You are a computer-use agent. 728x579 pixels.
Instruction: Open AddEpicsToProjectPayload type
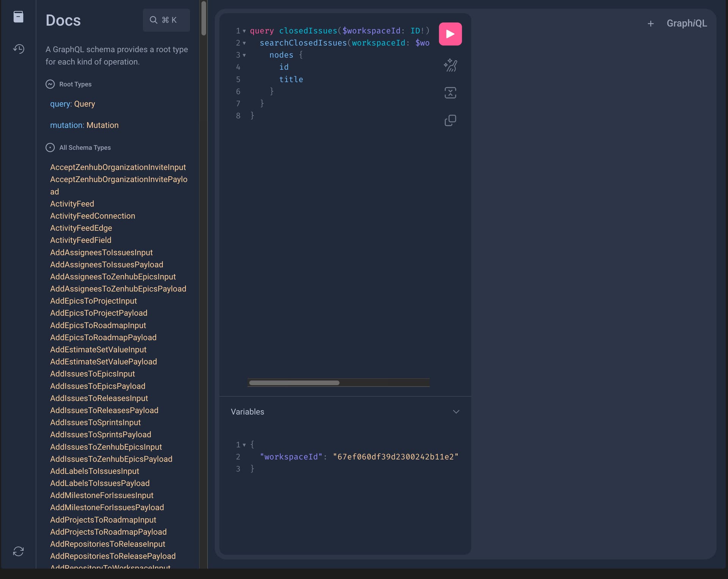[99, 313]
